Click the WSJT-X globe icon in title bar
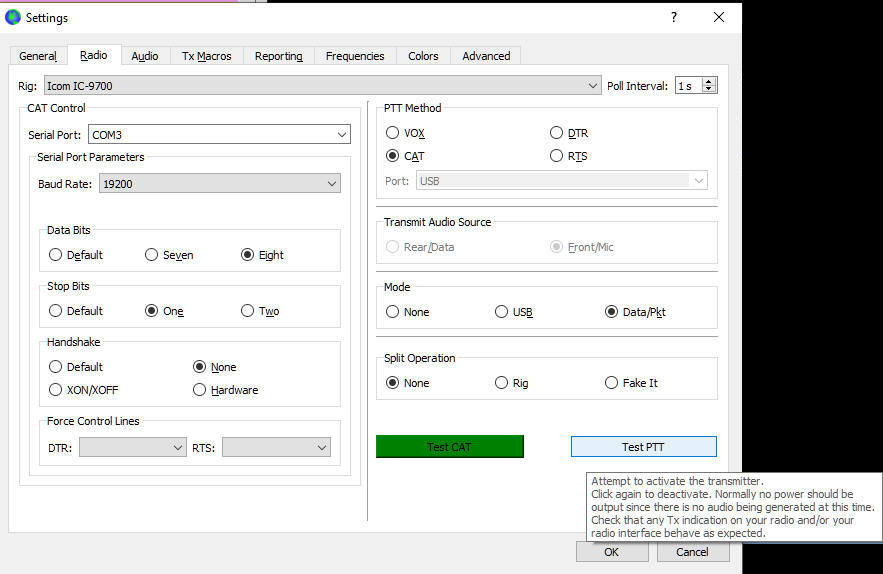 coord(13,18)
